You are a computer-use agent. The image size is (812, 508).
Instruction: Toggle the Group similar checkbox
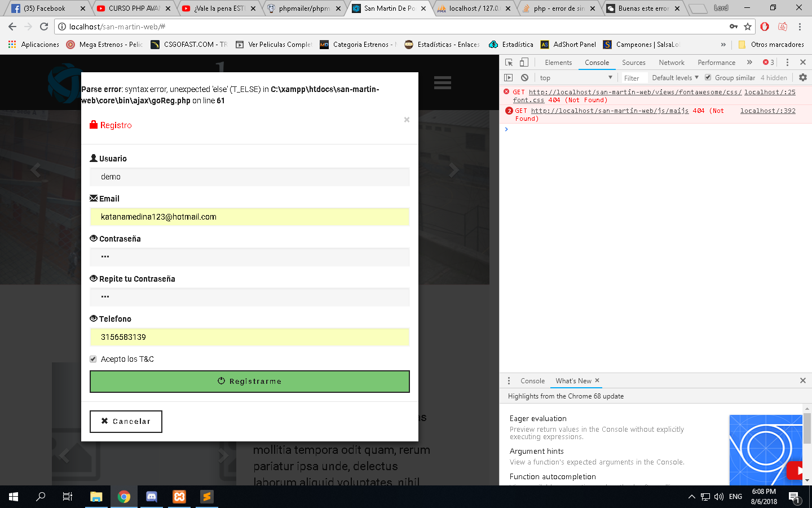[x=708, y=78]
